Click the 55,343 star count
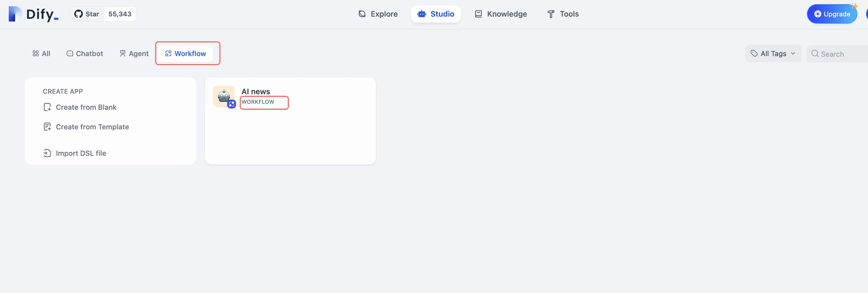Viewport: 868px width, 293px height. (x=120, y=14)
